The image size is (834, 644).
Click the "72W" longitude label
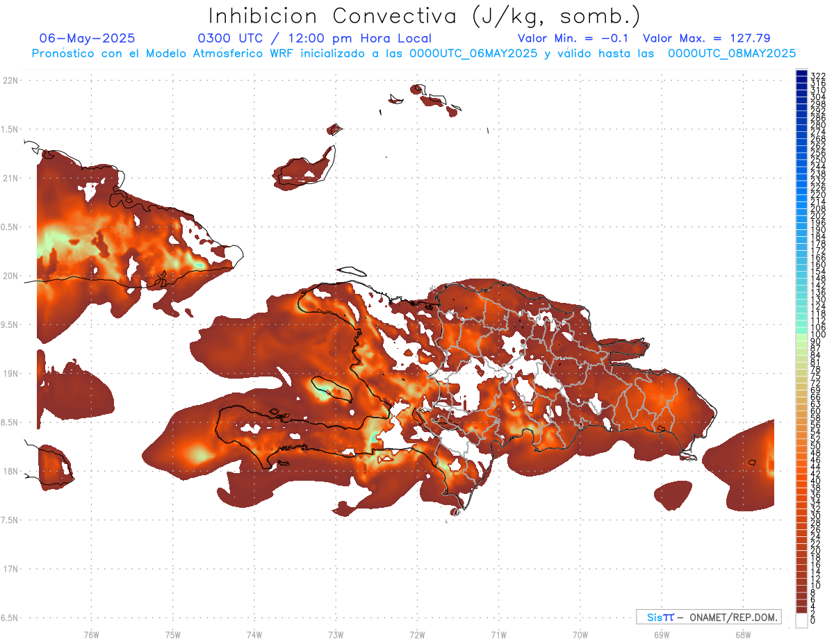417,635
